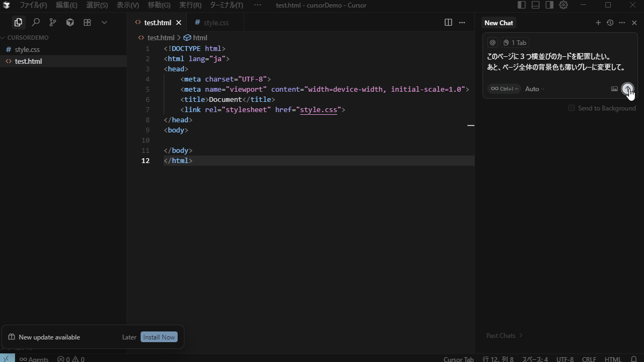The height and width of the screenshot is (362, 644).
Task: Toggle the bottom panel layout icon
Action: (x=536, y=5)
